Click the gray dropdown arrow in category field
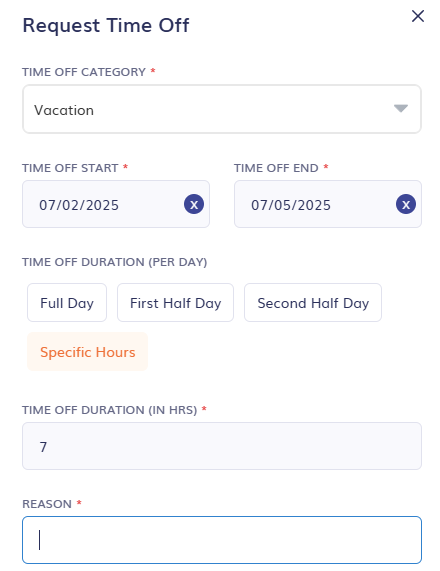The width and height of the screenshot is (440, 571). (401, 108)
